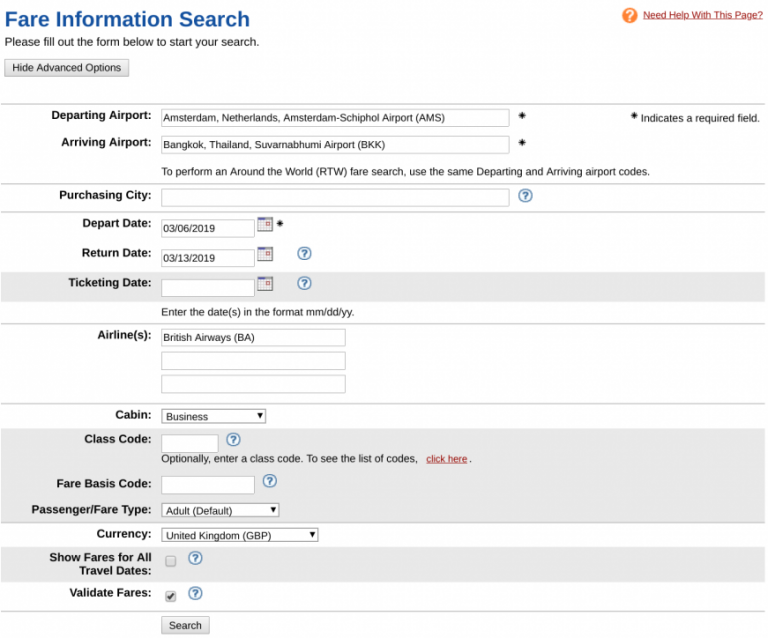Open the Depart Date calendar picker
Image resolution: width=768 pixels, height=638 pixels.
coord(265,224)
